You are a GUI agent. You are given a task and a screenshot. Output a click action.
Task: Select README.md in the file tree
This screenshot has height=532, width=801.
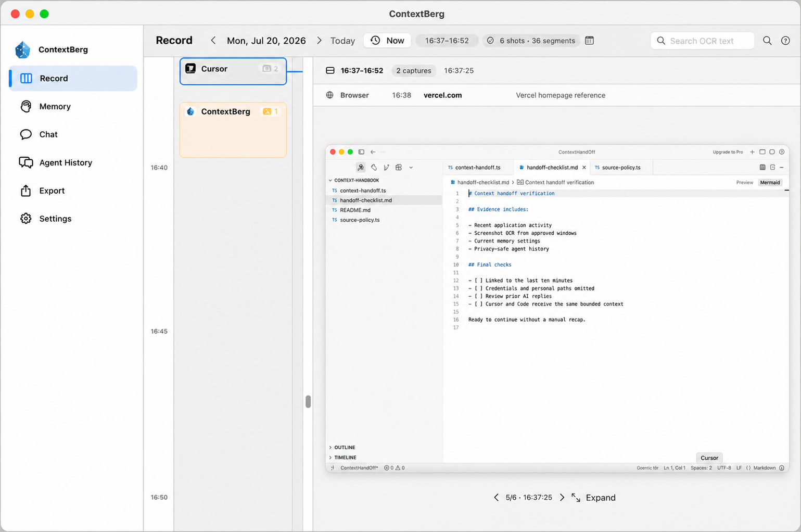[x=355, y=210]
